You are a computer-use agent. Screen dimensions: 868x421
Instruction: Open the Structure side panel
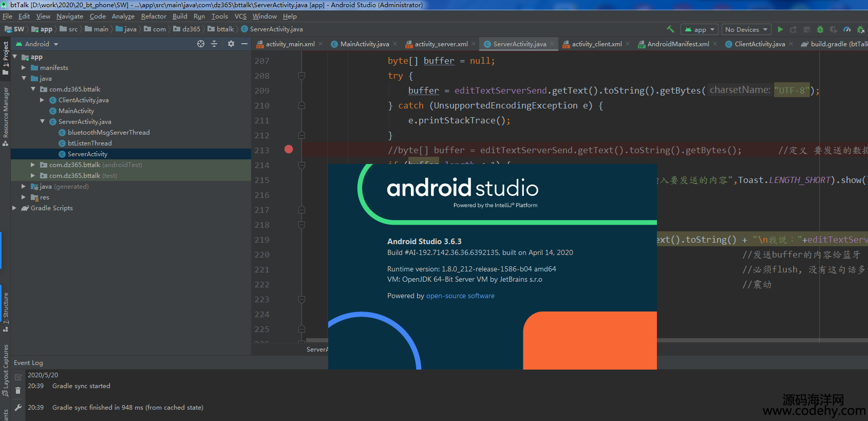point(6,312)
